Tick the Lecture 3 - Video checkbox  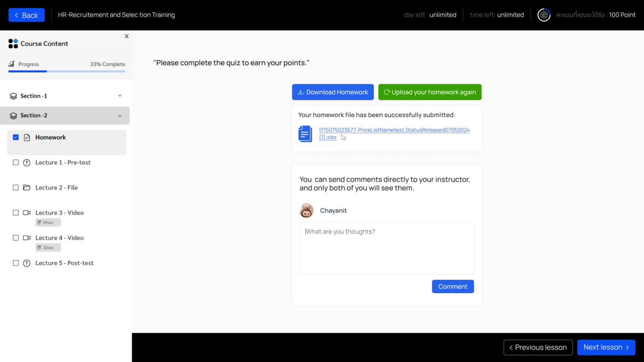coord(16,213)
